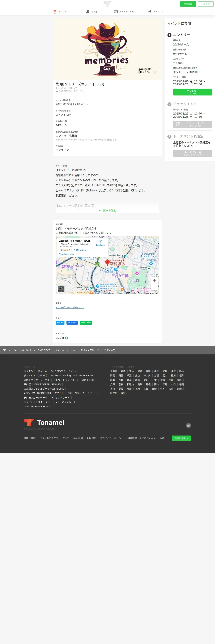The image size is (215, 644).
Task: Open プライバシーポリシー footer link
Action: (x=112, y=438)
